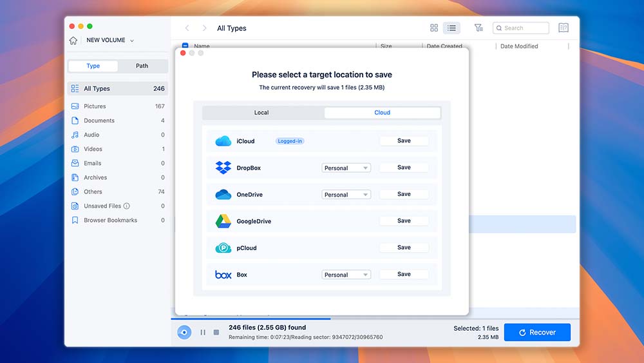The image size is (644, 363).
Task: Go back with the left arrow
Action: (187, 28)
